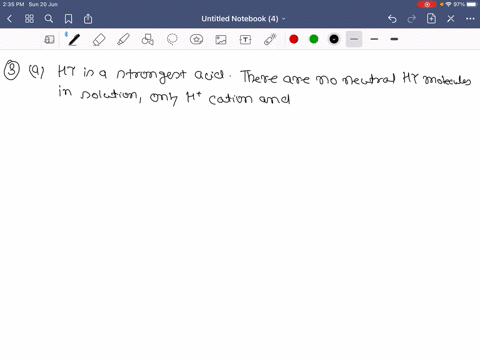480x360 pixels.
Task: Select the Pen tool
Action: 74,39
